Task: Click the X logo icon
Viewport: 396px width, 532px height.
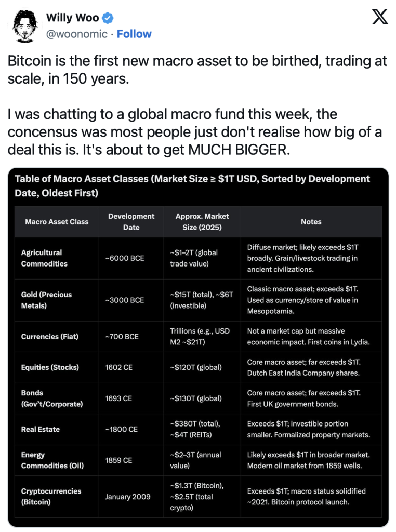Action: pos(380,17)
